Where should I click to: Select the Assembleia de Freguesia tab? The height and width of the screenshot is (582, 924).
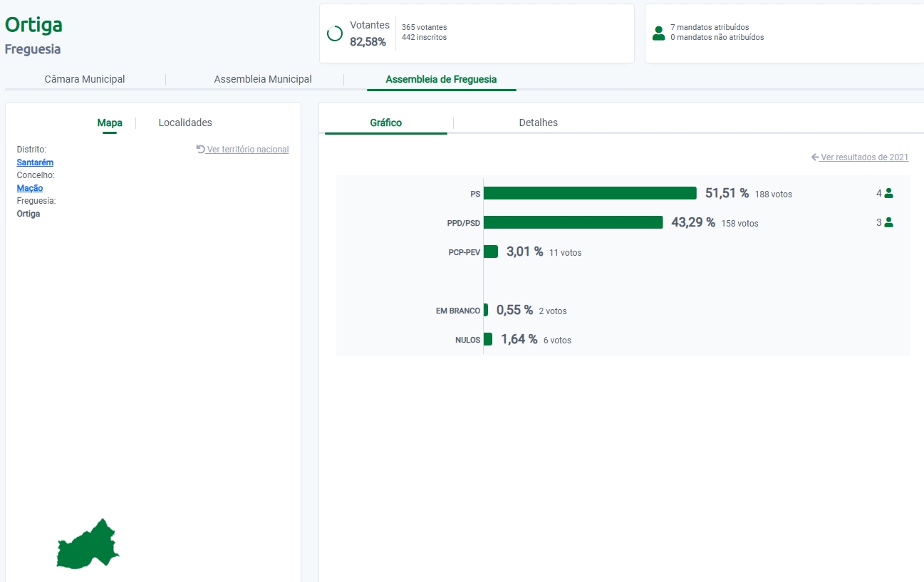441,79
